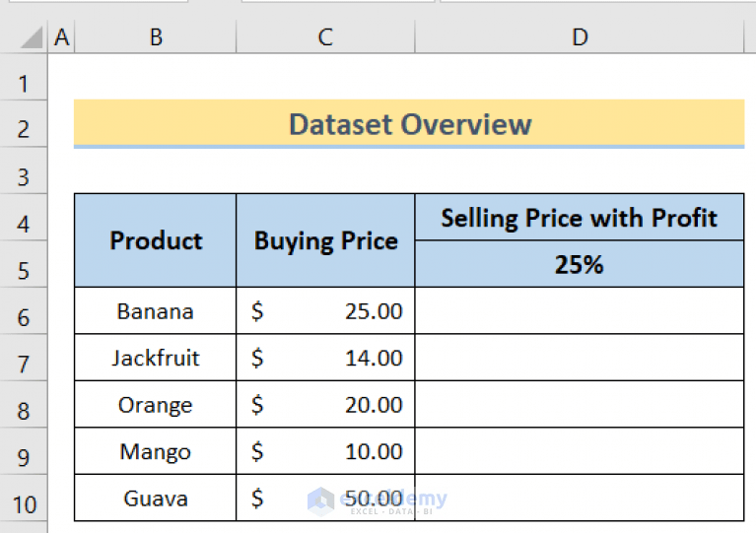The width and height of the screenshot is (756, 533).
Task: Click the 50.00 buying price cell
Action: coord(325,498)
